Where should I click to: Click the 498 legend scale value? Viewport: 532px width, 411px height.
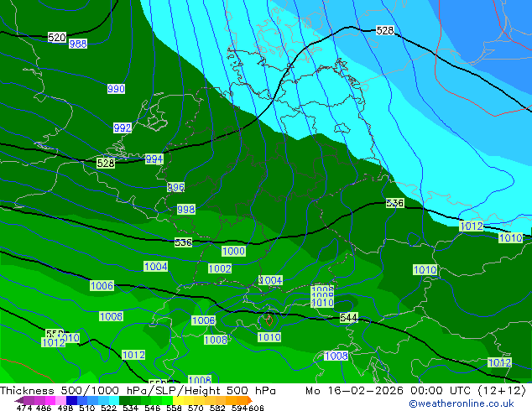pyautogui.click(x=65, y=408)
